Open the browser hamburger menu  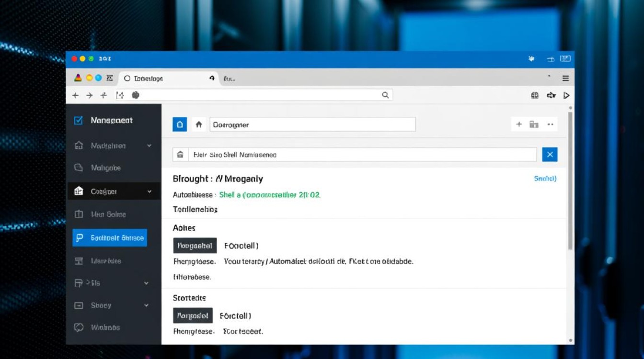point(565,78)
